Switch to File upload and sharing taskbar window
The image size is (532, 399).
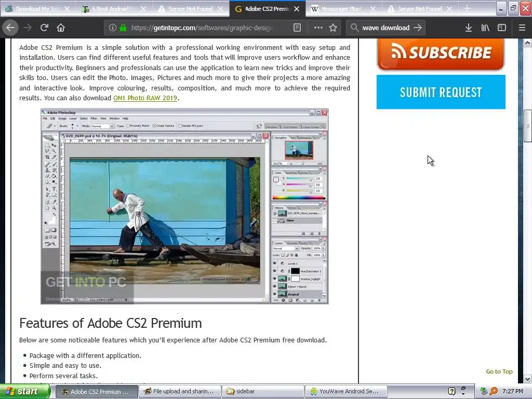pos(180,391)
